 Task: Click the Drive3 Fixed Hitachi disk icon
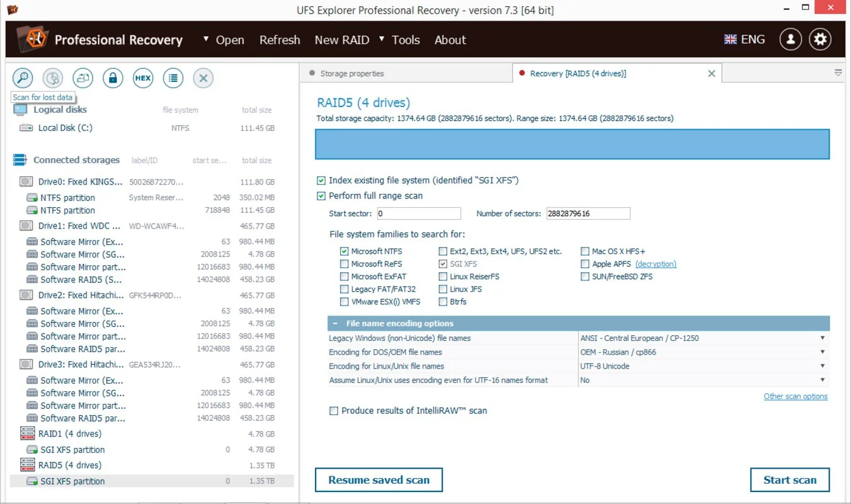26,365
